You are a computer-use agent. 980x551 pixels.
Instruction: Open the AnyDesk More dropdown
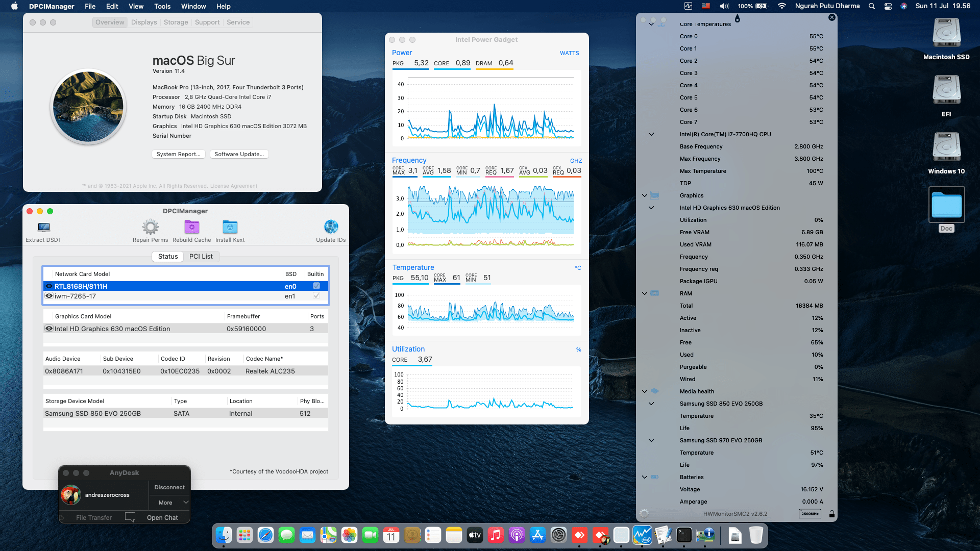169,503
